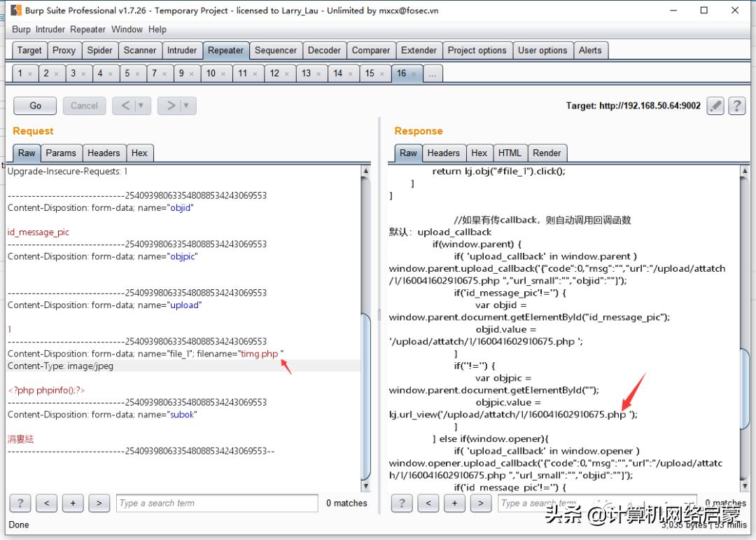
Task: Open new repeater tab with ellipsis tab
Action: [433, 74]
